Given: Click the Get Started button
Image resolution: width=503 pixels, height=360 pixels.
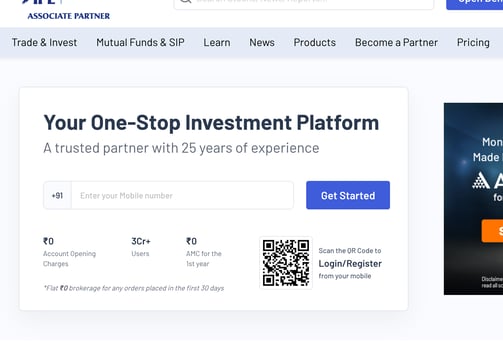Looking at the screenshot, I should [348, 195].
